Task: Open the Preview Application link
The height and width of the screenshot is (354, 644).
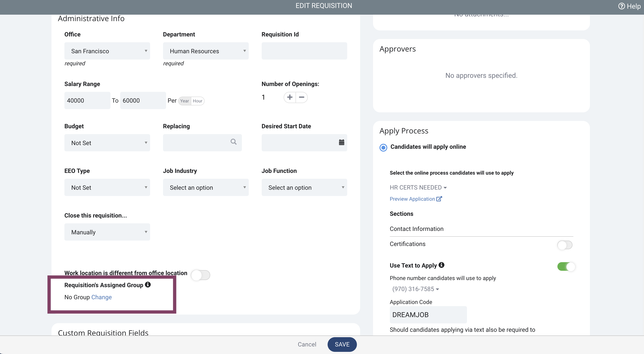Action: pos(412,199)
